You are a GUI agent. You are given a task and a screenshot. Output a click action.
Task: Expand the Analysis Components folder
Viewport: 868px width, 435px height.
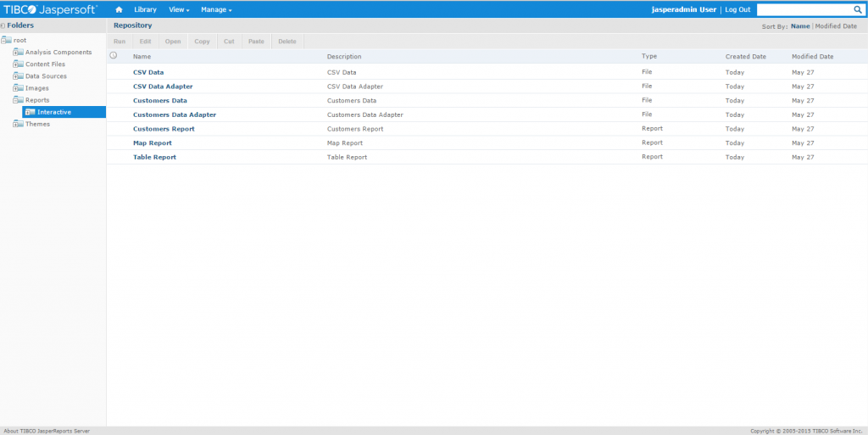coord(15,53)
